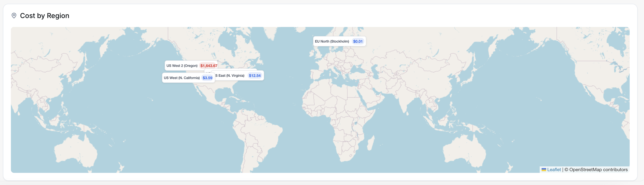Click the Cost by Region heading

pyautogui.click(x=44, y=16)
